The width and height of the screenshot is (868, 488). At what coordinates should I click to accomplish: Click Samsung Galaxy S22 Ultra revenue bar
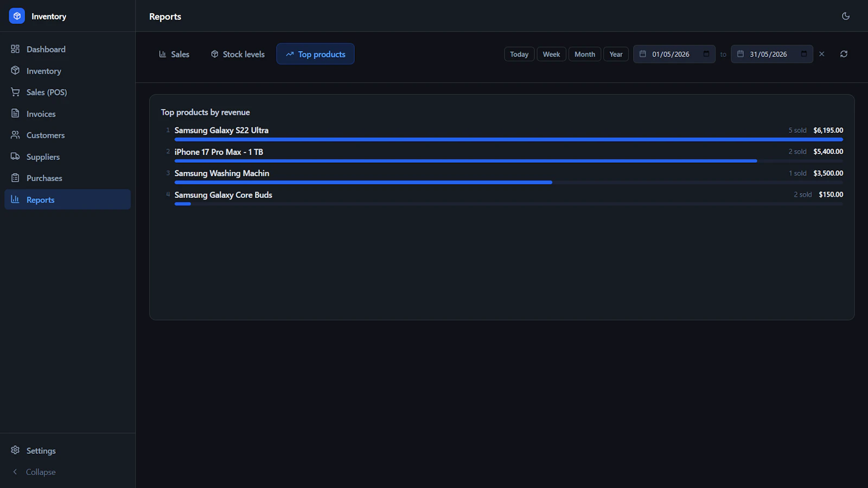[x=509, y=139]
